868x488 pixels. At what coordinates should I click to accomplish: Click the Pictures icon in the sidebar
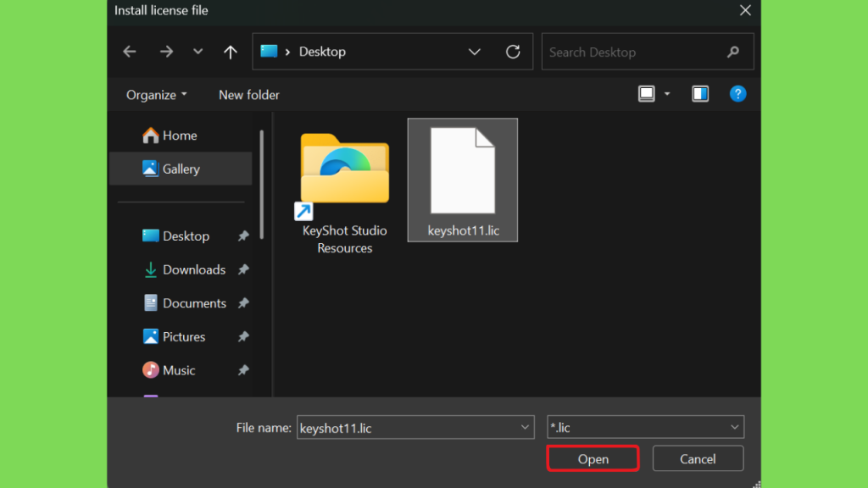(x=150, y=336)
